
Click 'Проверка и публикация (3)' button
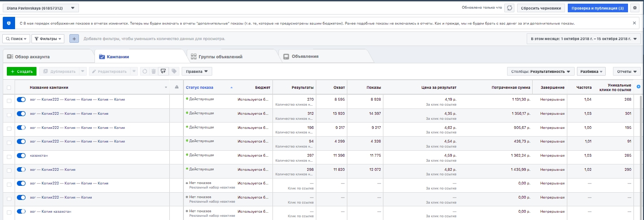coord(598,8)
